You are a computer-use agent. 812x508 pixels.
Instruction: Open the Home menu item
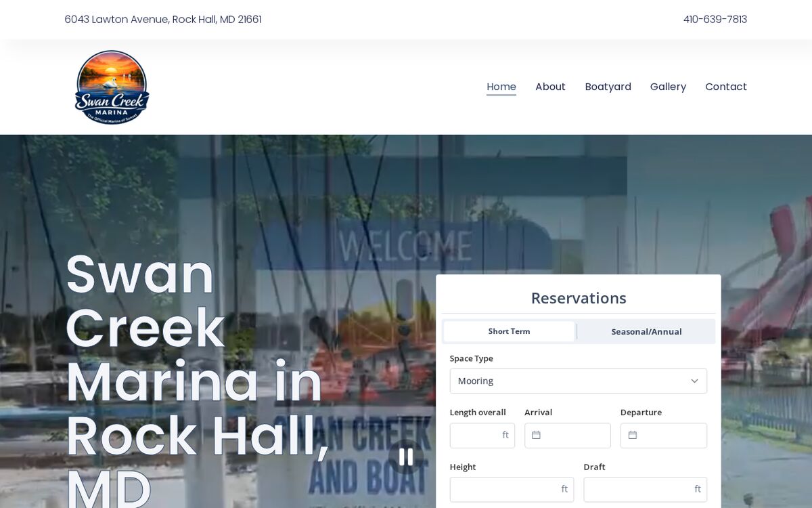pos(501,87)
